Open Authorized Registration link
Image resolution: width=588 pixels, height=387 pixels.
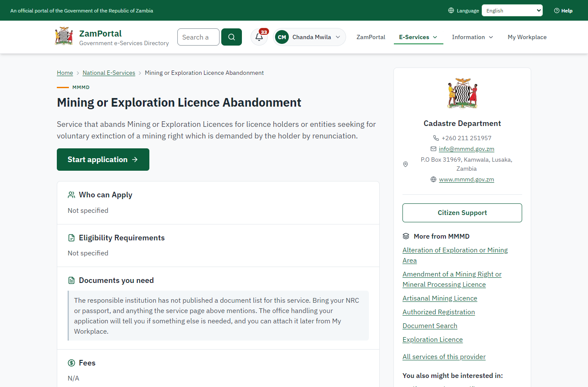(439, 312)
